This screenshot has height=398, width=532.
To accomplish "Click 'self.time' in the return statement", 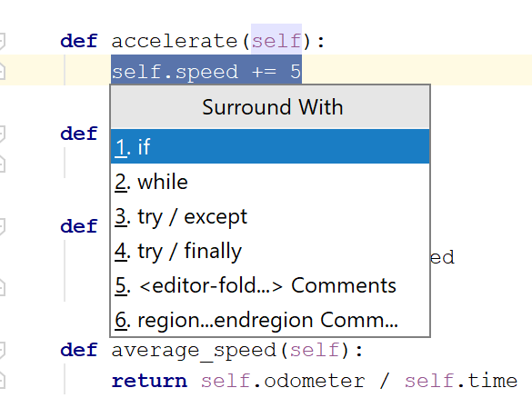I will [x=461, y=381].
